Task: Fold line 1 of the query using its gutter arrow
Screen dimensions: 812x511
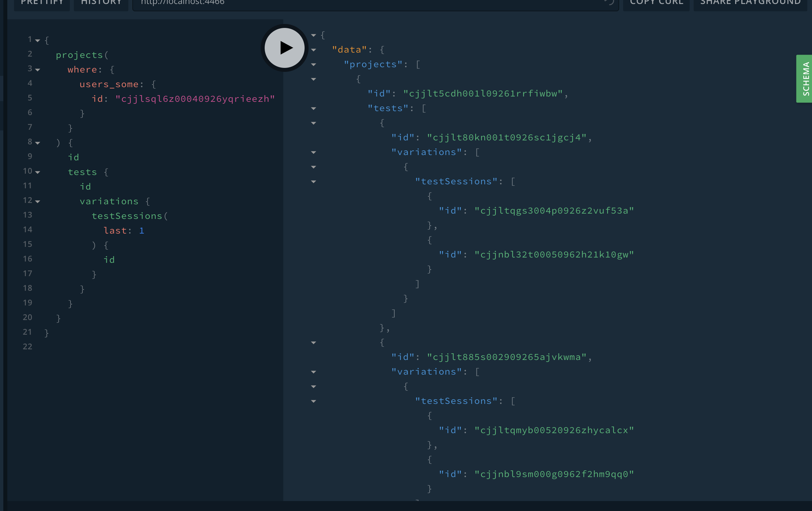Action: point(38,40)
